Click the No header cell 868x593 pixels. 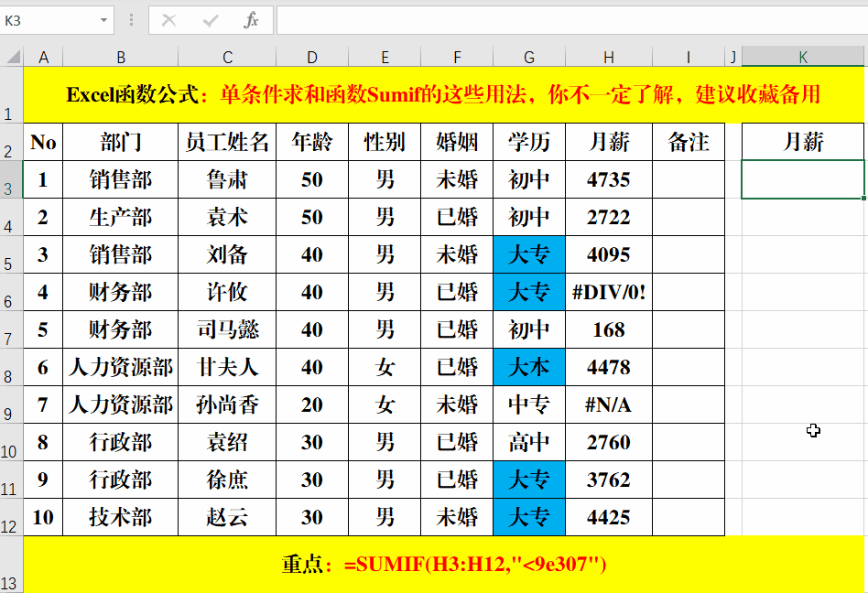click(x=43, y=142)
